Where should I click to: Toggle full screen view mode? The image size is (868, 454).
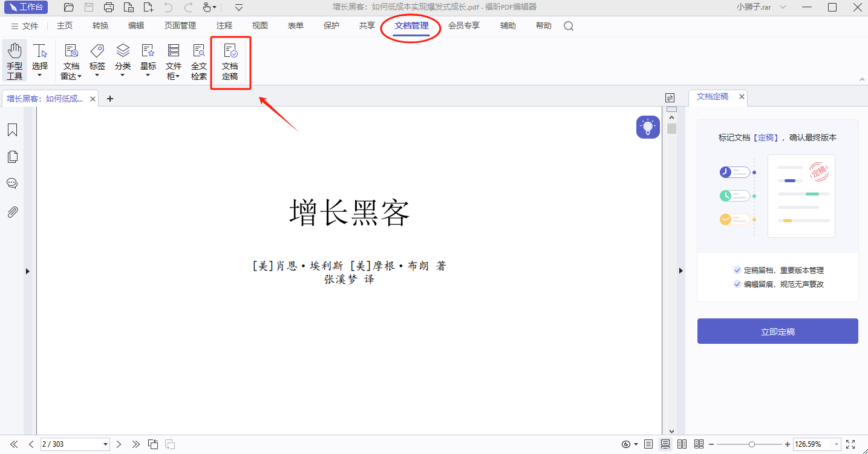point(850,444)
